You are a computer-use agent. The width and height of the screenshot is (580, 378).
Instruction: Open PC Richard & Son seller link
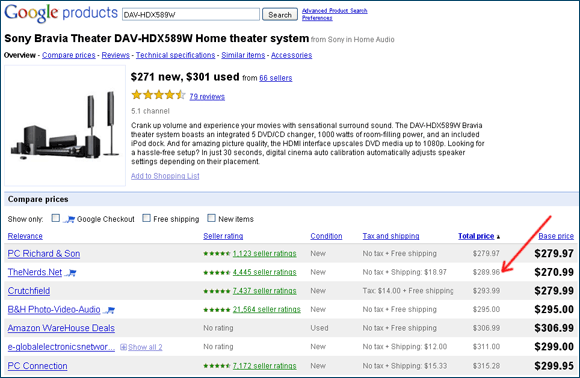coord(44,254)
